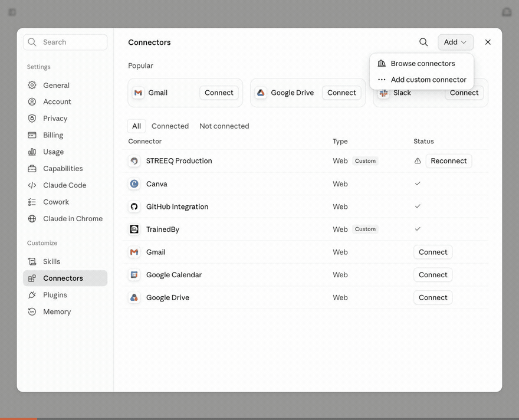The width and height of the screenshot is (519, 420).
Task: Switch to the All filter tab
Action: 136,126
